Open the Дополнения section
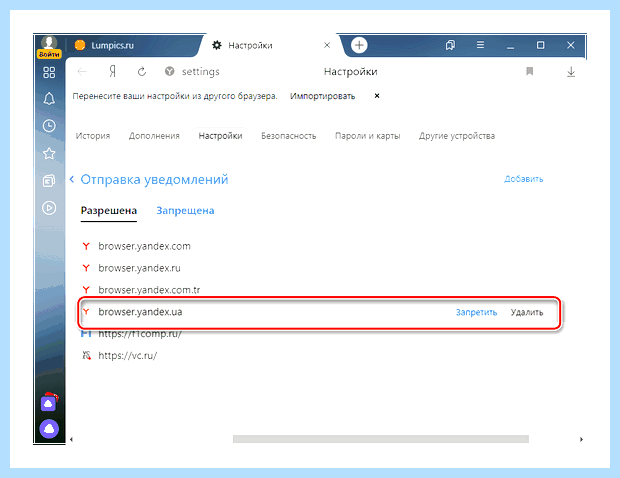This screenshot has height=478, width=620. 154,136
